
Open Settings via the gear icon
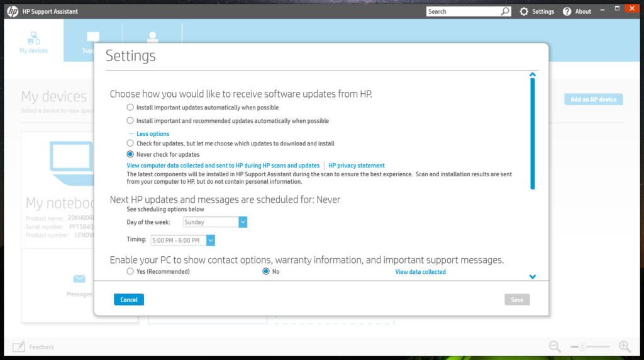tap(524, 11)
